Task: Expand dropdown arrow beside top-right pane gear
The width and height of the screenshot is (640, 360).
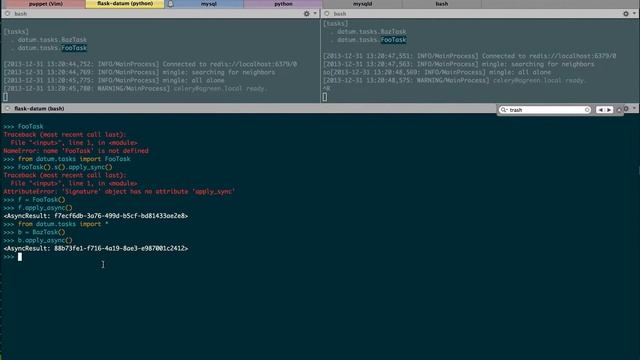Action: (634, 13)
